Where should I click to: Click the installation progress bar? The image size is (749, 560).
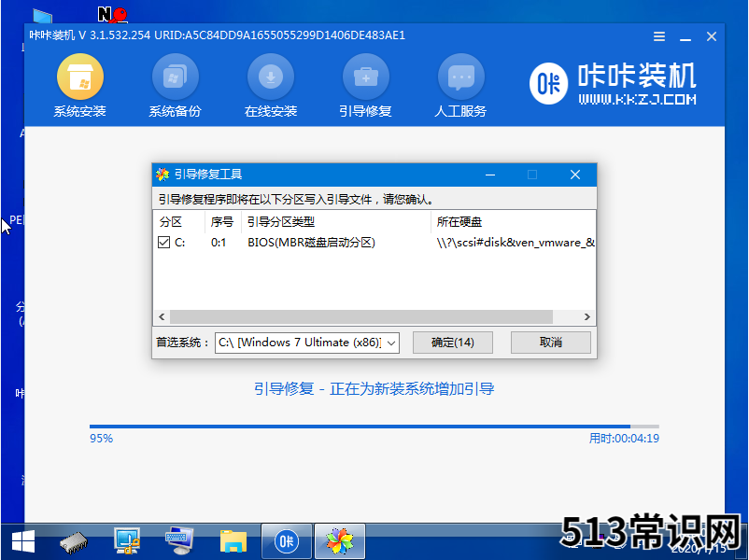tap(374, 427)
